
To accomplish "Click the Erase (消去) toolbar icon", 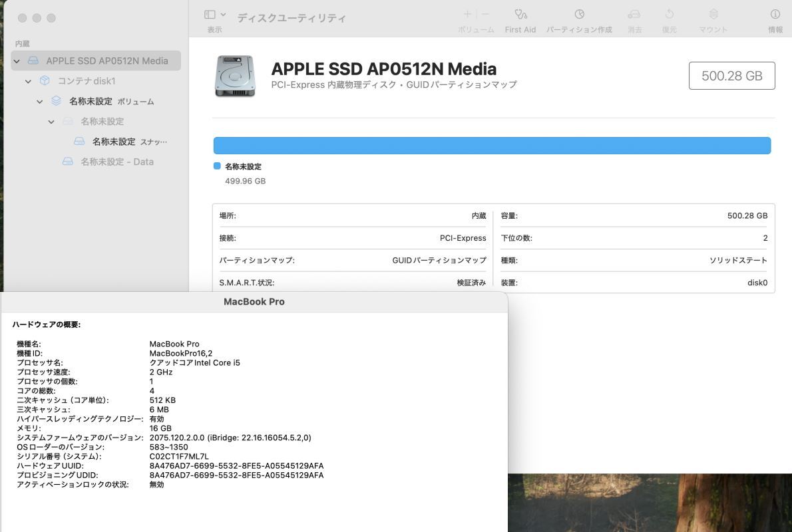I will (x=634, y=15).
